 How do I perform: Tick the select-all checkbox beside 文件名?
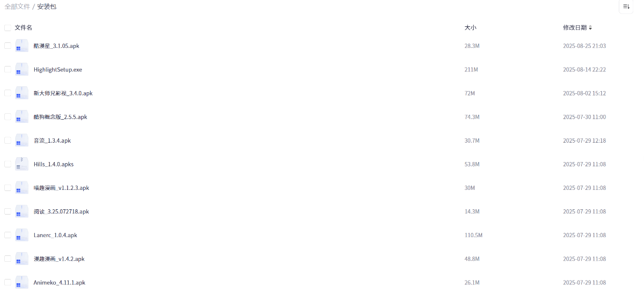(x=8, y=27)
